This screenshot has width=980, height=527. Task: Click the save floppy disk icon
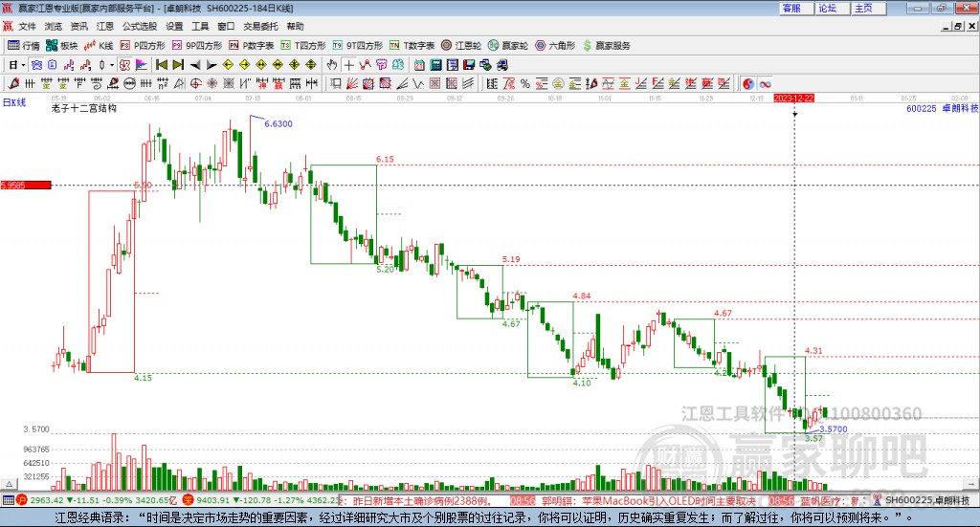[x=469, y=65]
